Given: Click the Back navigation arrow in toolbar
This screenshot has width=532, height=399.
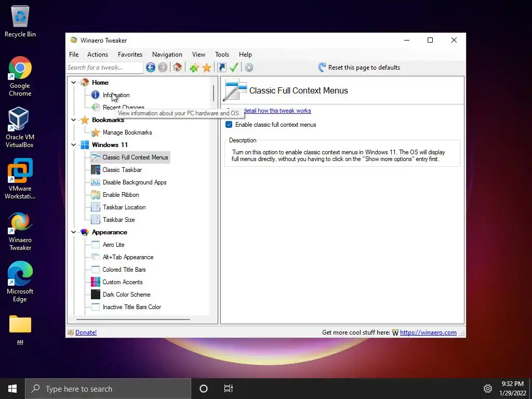Looking at the screenshot, I should [151, 68].
